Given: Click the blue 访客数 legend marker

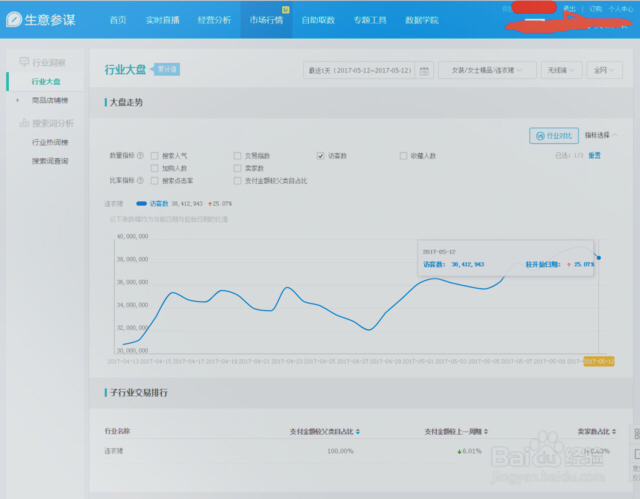Looking at the screenshot, I should tap(141, 204).
